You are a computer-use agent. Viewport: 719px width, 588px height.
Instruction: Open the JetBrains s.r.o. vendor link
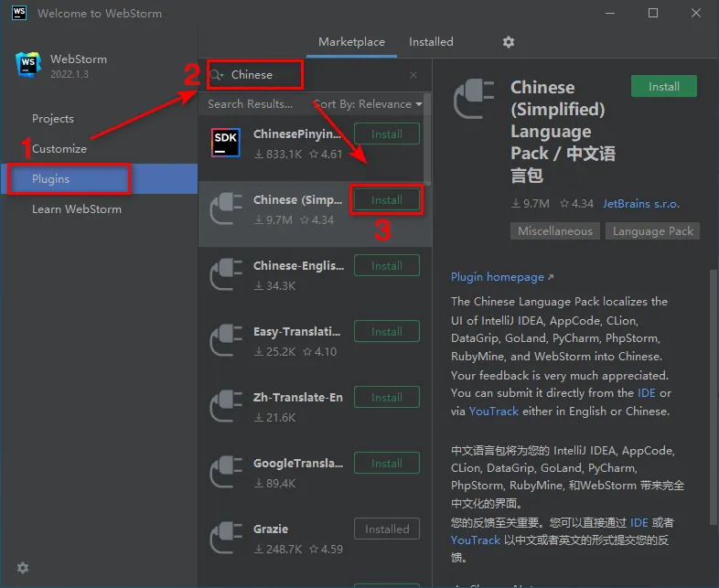[640, 204]
